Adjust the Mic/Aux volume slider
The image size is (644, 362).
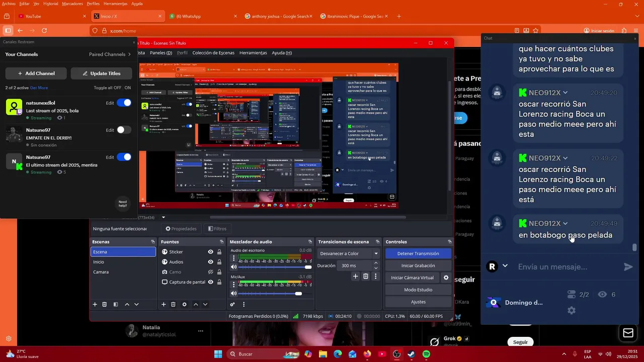click(275, 294)
